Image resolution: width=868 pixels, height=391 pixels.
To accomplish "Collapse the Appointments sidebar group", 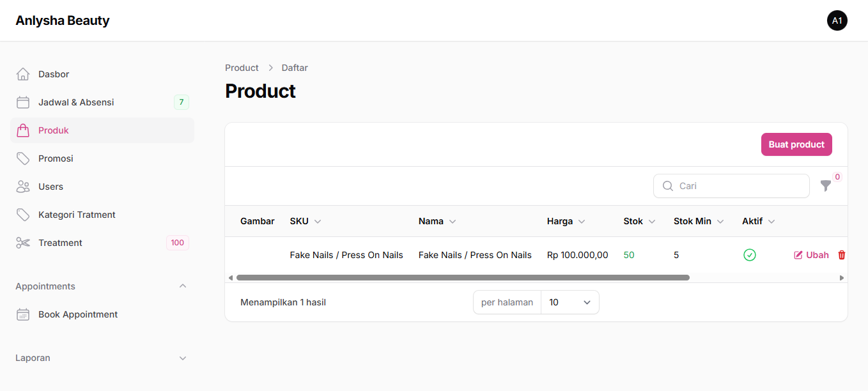I will pyautogui.click(x=183, y=286).
